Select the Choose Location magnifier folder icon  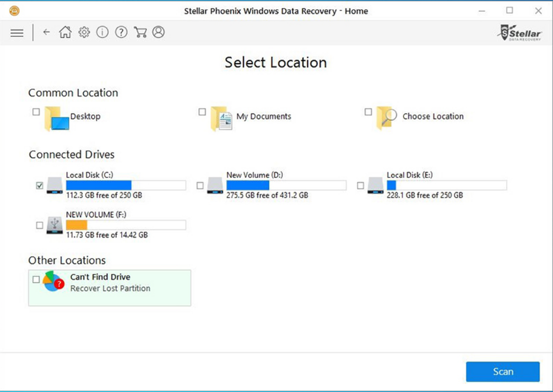click(387, 118)
